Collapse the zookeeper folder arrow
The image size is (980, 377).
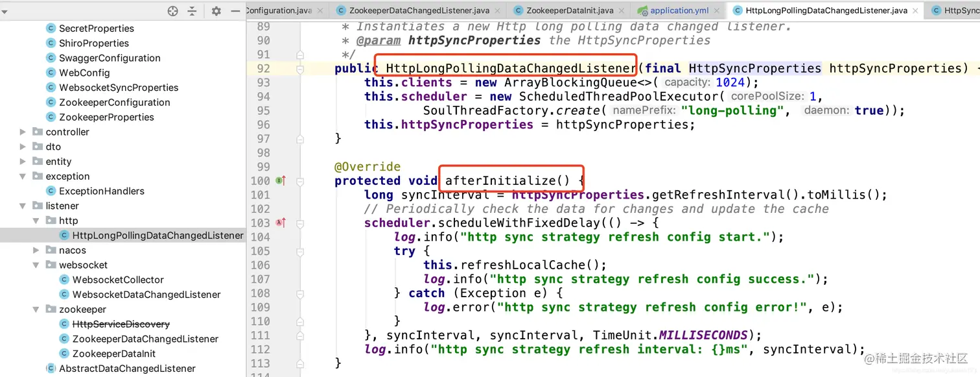pos(36,310)
